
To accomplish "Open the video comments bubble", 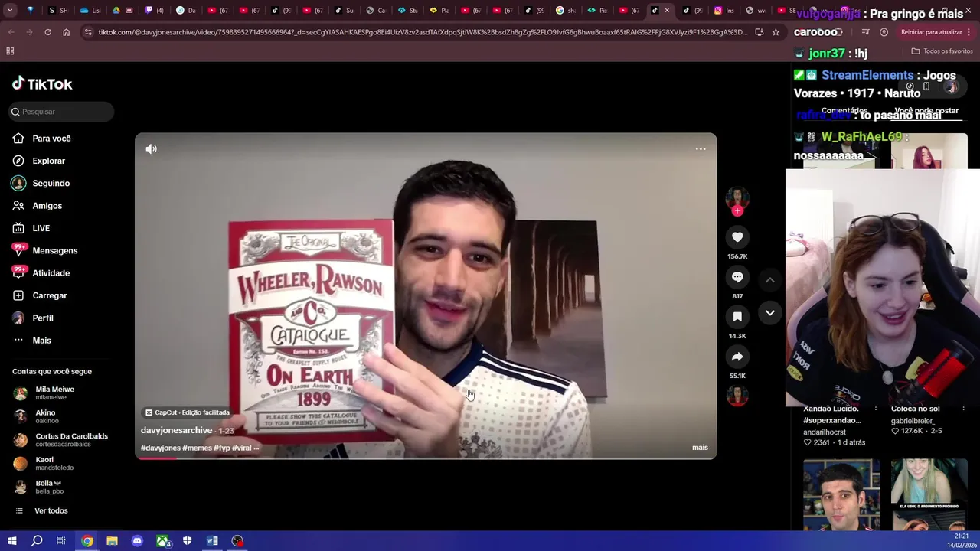I will (737, 277).
